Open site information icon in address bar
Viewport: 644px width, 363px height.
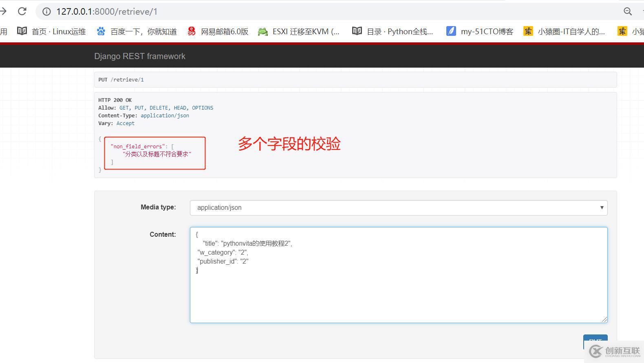[x=46, y=11]
